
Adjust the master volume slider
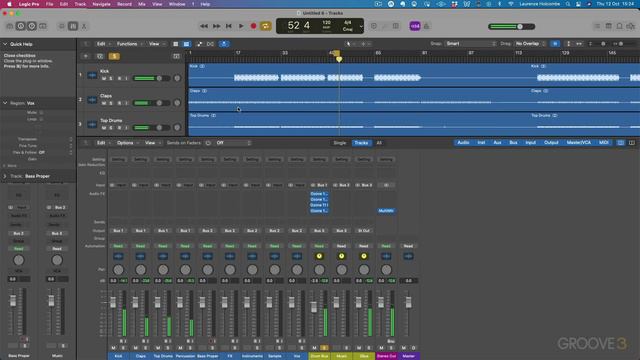[512, 27]
